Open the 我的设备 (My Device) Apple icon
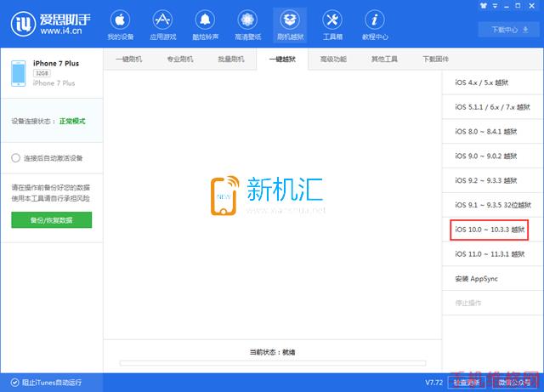The height and width of the screenshot is (392, 544). click(120, 20)
